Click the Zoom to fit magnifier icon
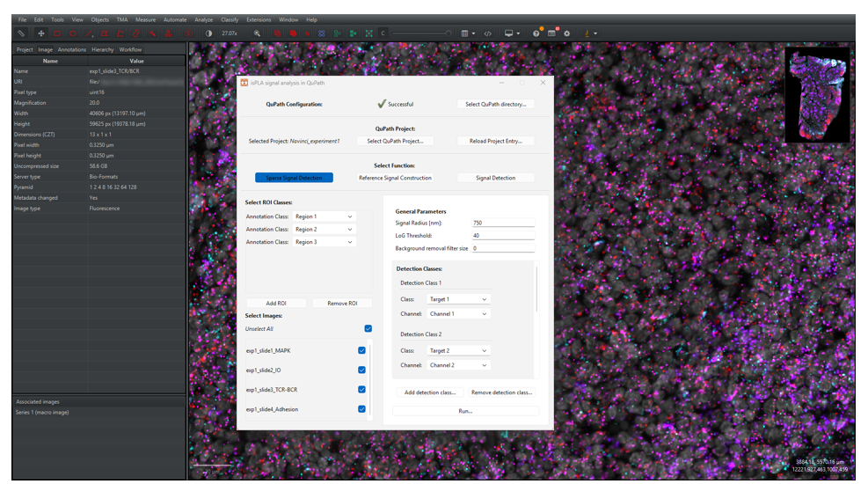Viewport: 868px width, 484px height. pos(257,33)
